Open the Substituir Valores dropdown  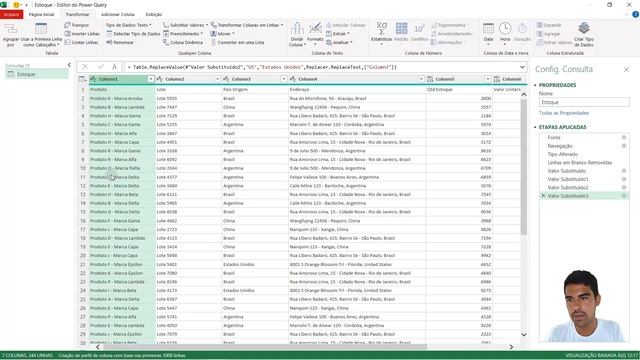coord(185,25)
